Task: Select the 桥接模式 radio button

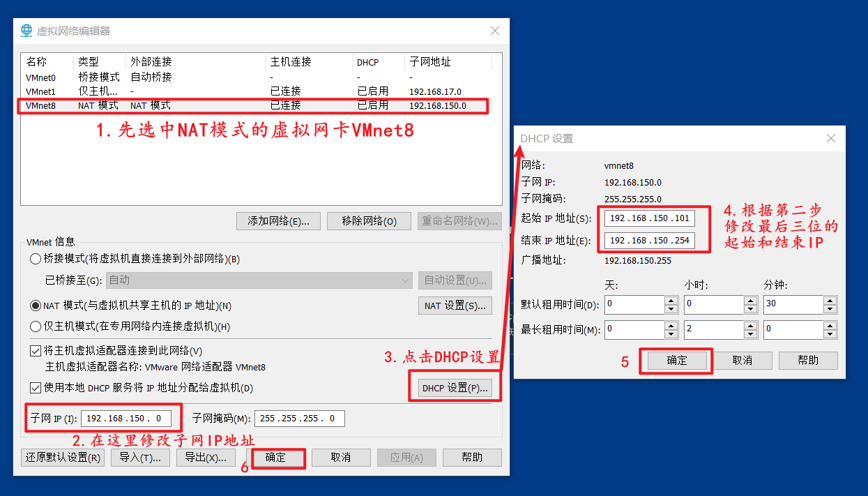Action: [x=36, y=259]
